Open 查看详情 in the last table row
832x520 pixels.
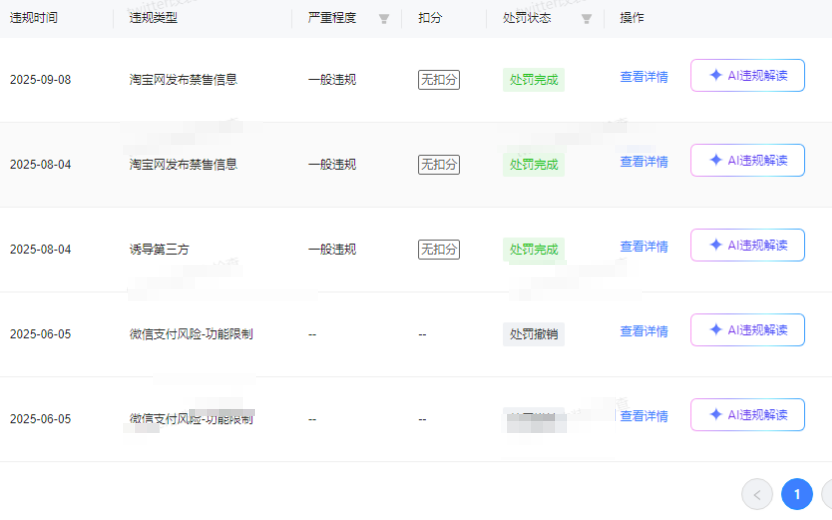(x=644, y=417)
